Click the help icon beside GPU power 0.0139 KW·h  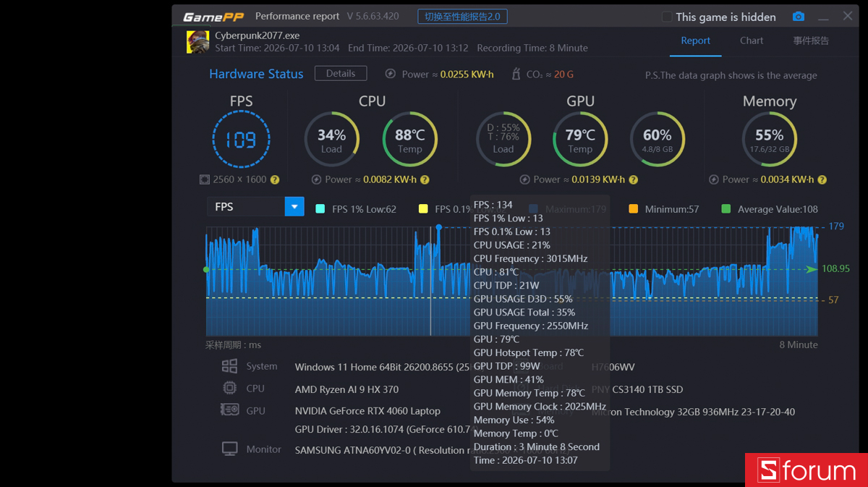633,179
